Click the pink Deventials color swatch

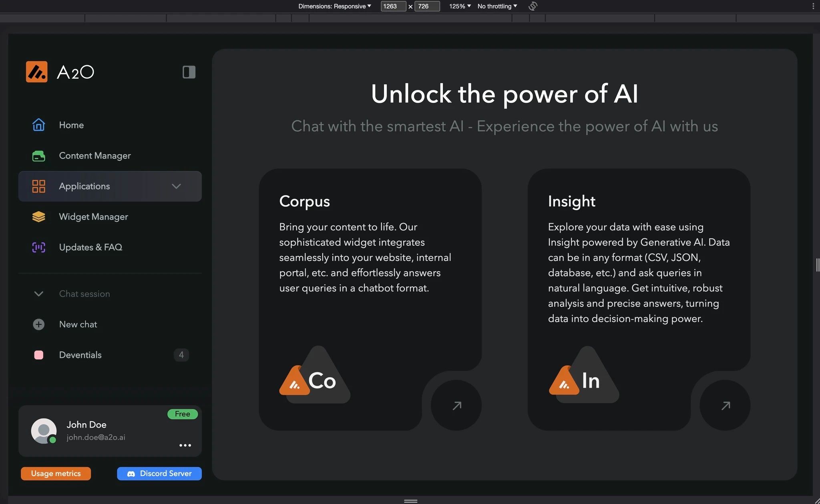coord(38,355)
